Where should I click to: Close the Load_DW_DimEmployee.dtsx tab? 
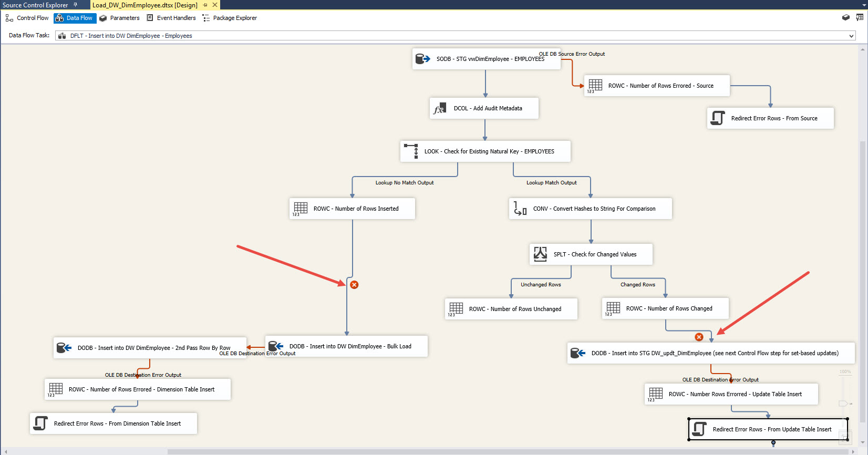pyautogui.click(x=215, y=5)
